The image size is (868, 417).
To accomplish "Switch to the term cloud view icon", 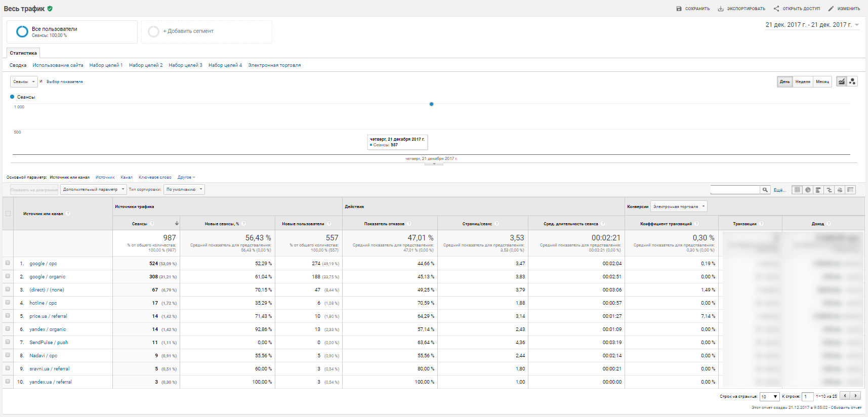I will pyautogui.click(x=840, y=190).
